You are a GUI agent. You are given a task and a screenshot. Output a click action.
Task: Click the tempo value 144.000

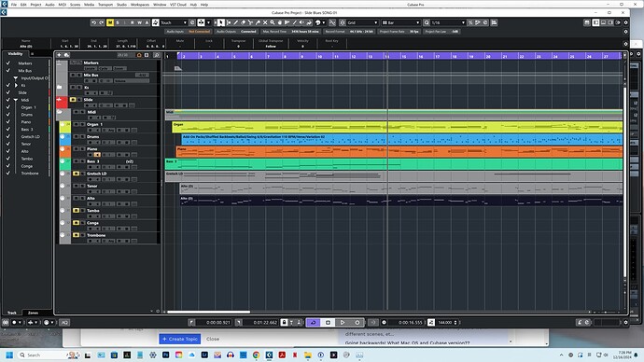(445, 322)
